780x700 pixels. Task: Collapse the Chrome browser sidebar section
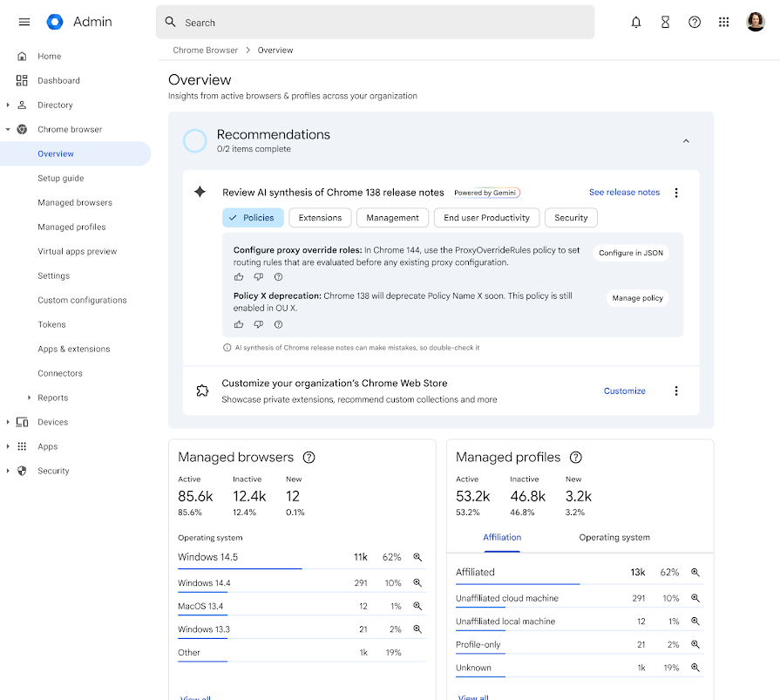coord(8,129)
